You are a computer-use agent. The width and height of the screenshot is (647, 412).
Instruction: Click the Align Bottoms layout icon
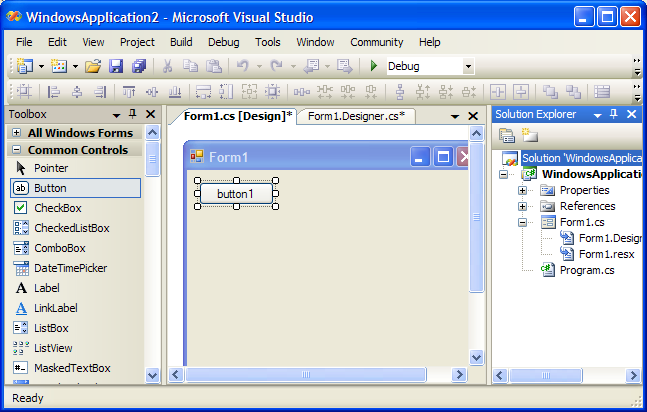coord(175,92)
